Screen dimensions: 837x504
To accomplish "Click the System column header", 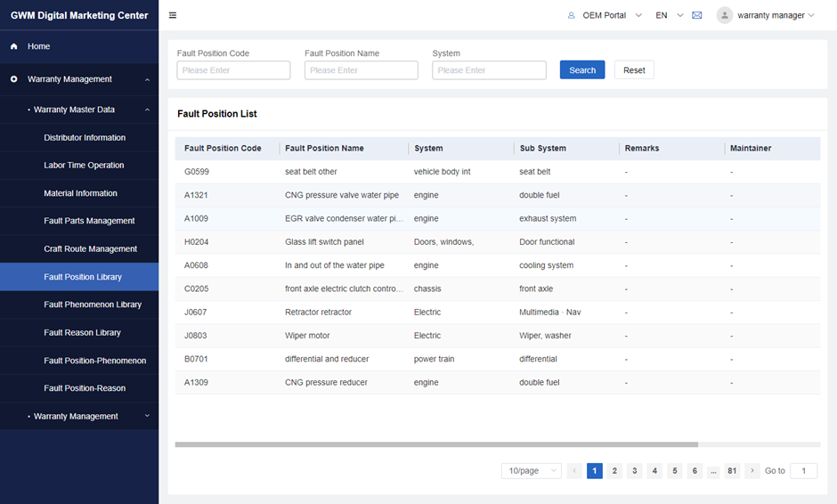I will (x=428, y=149).
